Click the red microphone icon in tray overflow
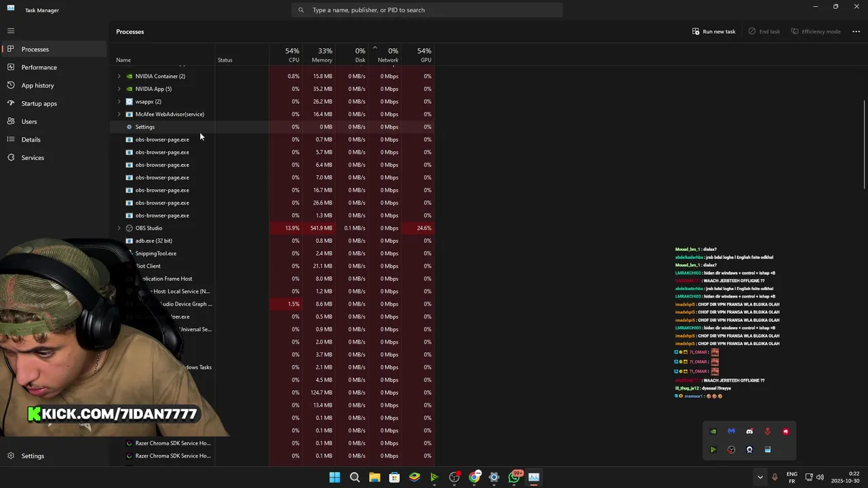Viewport: 868px width, 488px height. click(x=768, y=432)
